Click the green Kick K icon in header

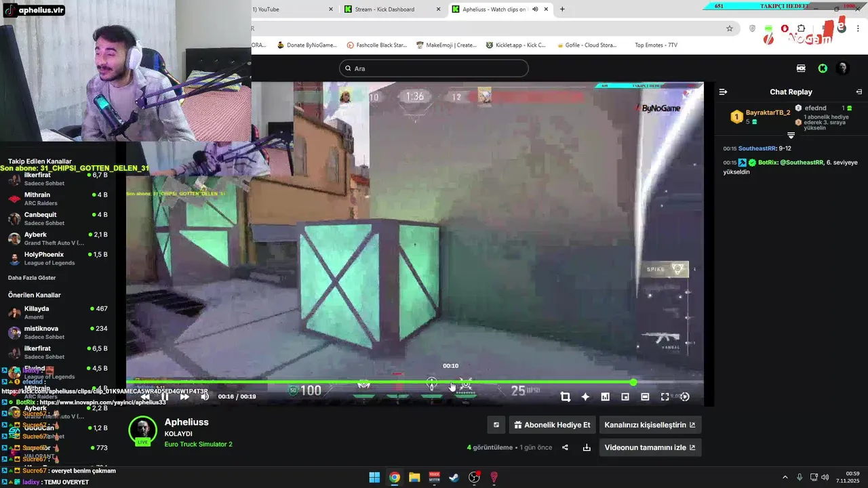(x=823, y=68)
